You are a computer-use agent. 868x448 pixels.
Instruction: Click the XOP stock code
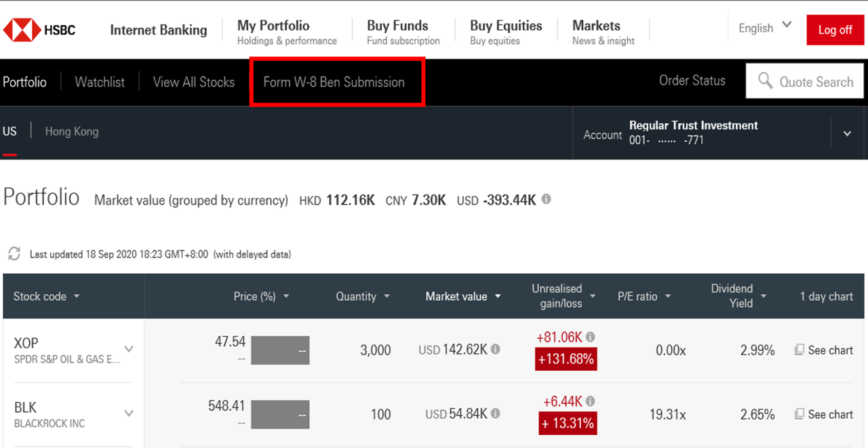(x=26, y=343)
